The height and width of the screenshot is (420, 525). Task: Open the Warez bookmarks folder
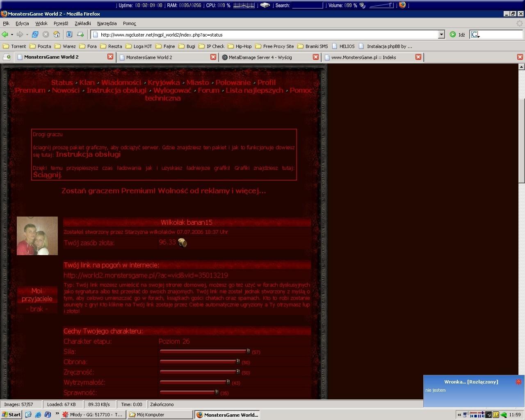(x=65, y=46)
